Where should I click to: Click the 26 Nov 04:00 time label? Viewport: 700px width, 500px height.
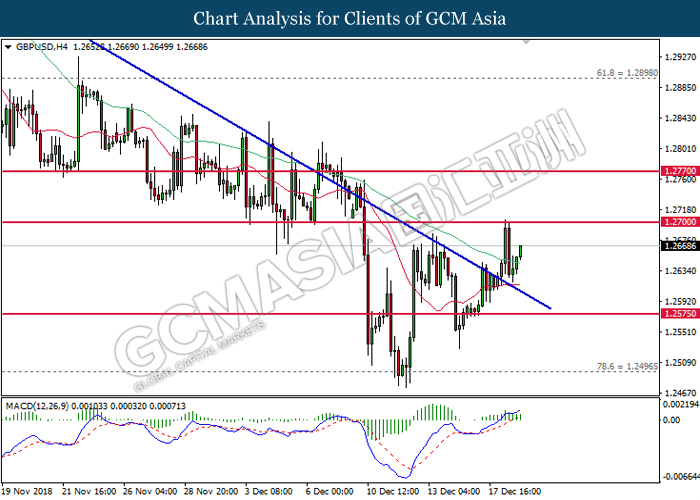click(x=150, y=491)
